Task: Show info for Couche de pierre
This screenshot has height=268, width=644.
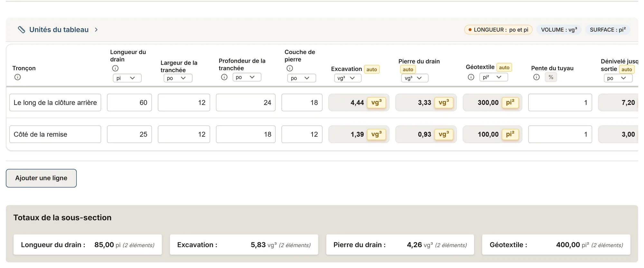Action: point(290,68)
